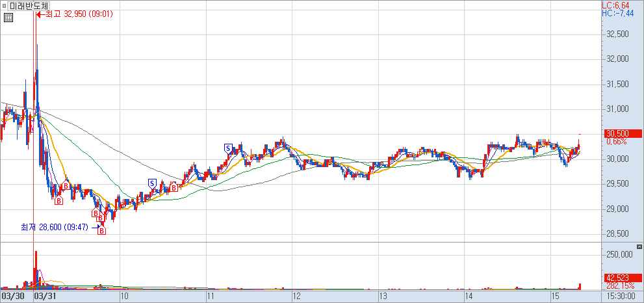Click the 32,000 price axis label
This screenshot has width=644, height=303.
point(617,59)
